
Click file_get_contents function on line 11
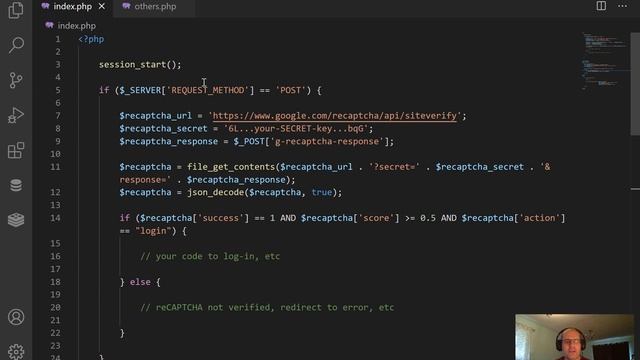[231, 167]
